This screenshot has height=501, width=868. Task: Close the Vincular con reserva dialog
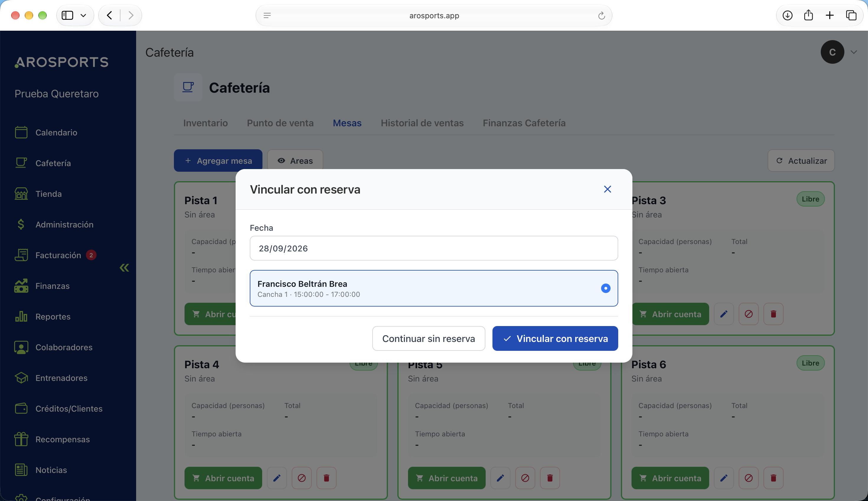pyautogui.click(x=607, y=189)
